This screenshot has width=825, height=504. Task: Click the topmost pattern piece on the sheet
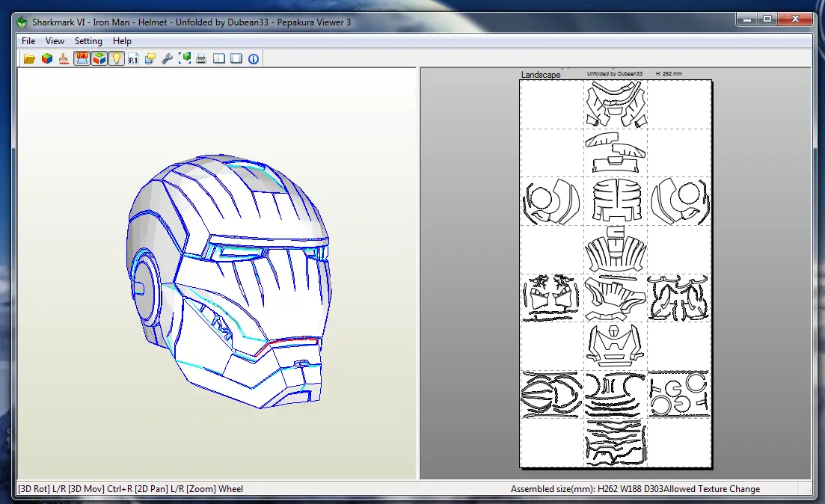(615, 104)
